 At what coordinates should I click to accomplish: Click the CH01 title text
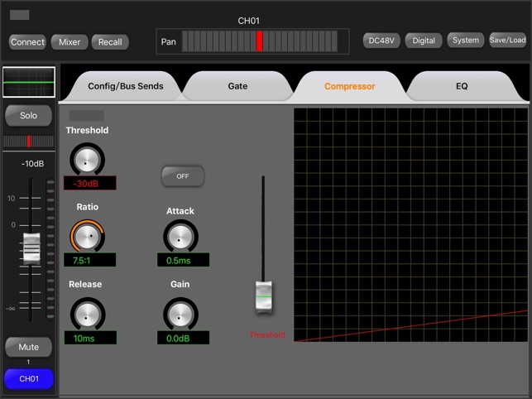coord(249,21)
